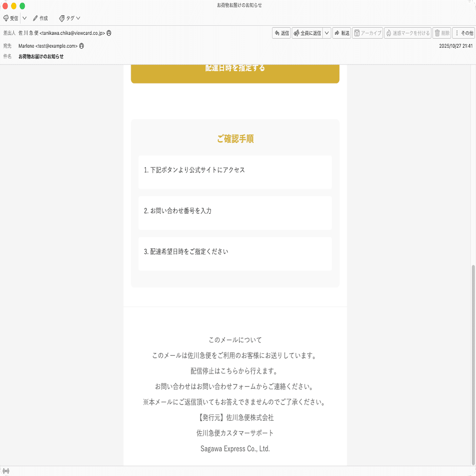Fetch new mail with the 受信 button

point(10,18)
